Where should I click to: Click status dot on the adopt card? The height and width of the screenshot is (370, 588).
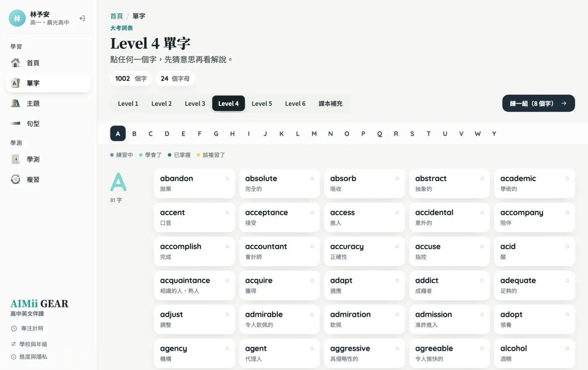(567, 315)
